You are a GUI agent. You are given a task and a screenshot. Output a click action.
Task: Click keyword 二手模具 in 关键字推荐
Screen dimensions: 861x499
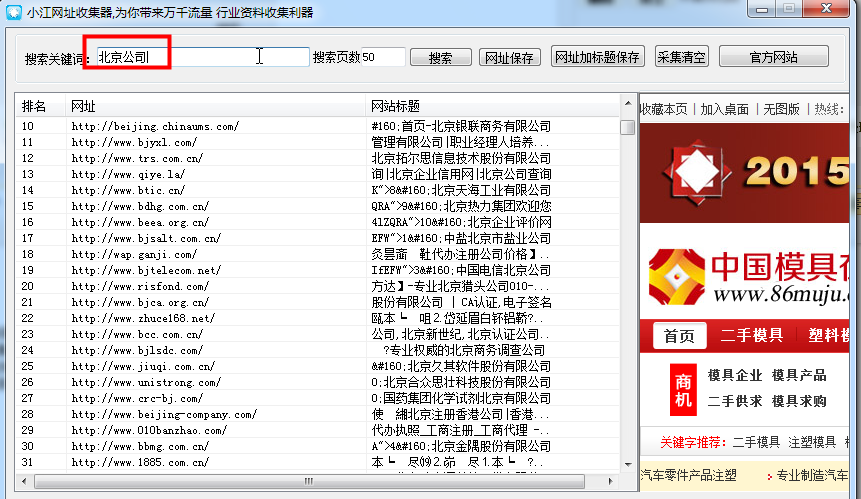pos(756,442)
